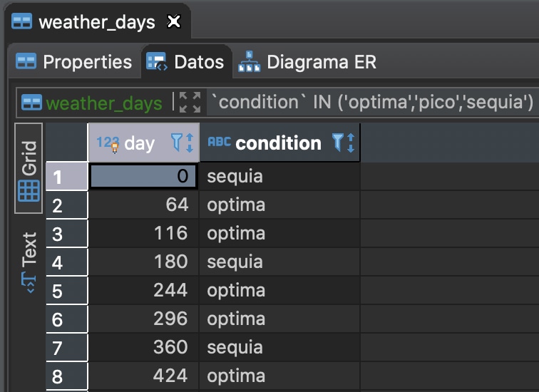Switch to Text view mode
The width and height of the screenshot is (539, 392).
pos(29,262)
